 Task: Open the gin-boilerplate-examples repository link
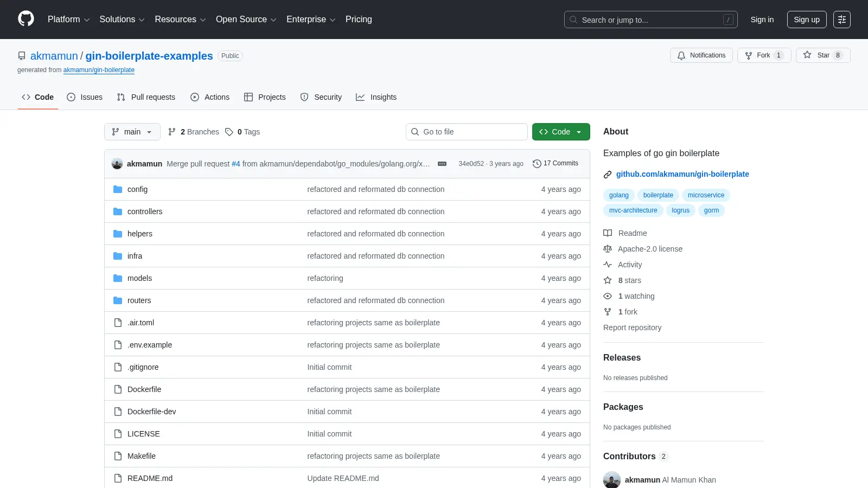point(149,56)
